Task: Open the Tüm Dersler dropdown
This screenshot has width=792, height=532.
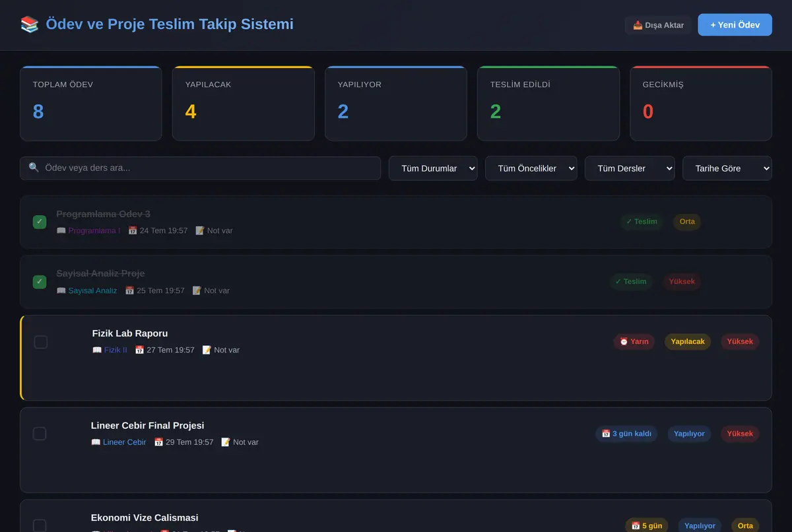Action: pos(630,168)
